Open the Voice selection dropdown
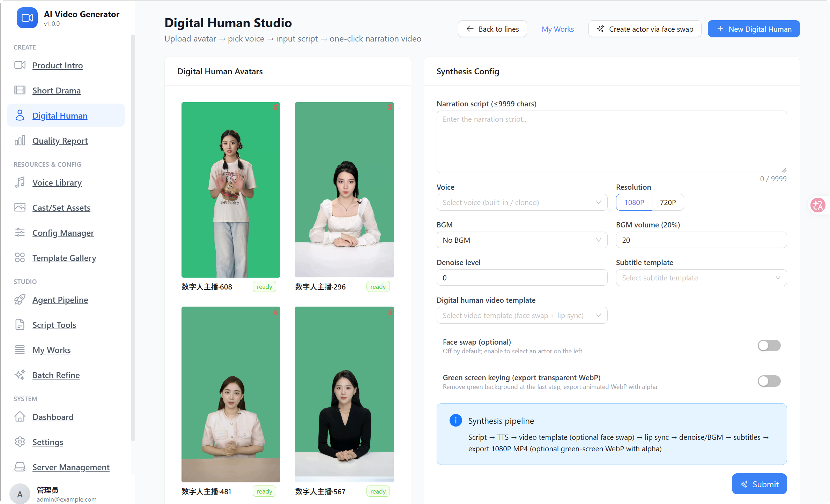 [x=522, y=202]
